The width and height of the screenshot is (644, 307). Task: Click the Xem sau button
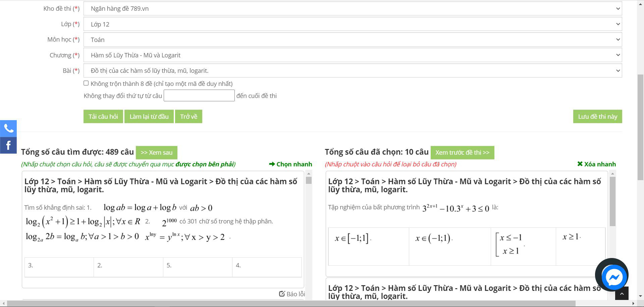click(156, 152)
